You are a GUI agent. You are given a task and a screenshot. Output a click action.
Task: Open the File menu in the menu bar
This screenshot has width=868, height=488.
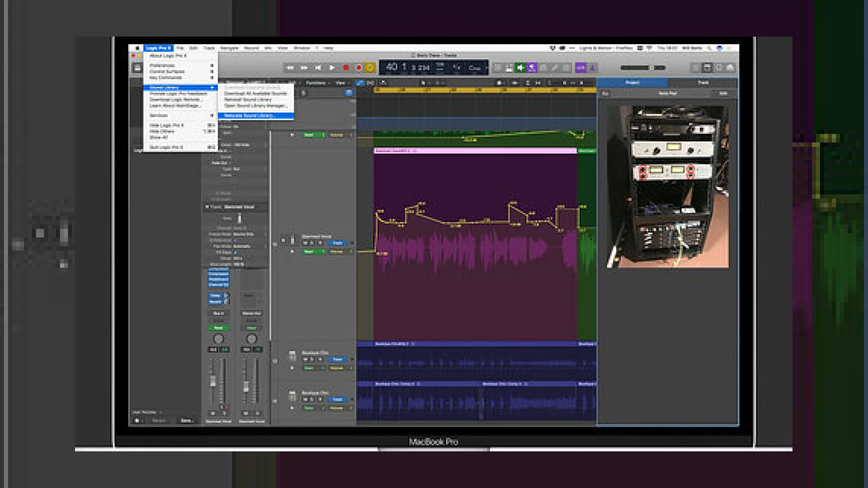pos(180,48)
